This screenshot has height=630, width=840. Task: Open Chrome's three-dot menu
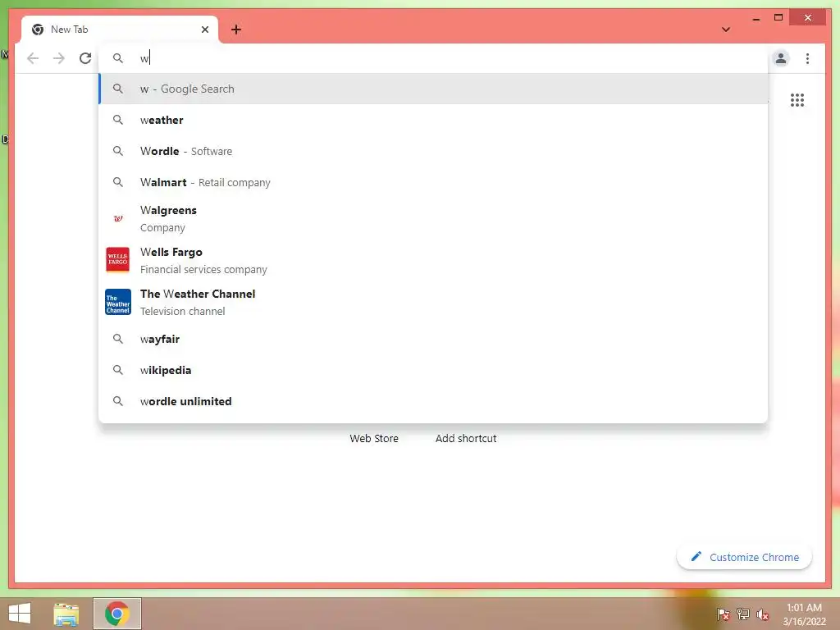(807, 58)
